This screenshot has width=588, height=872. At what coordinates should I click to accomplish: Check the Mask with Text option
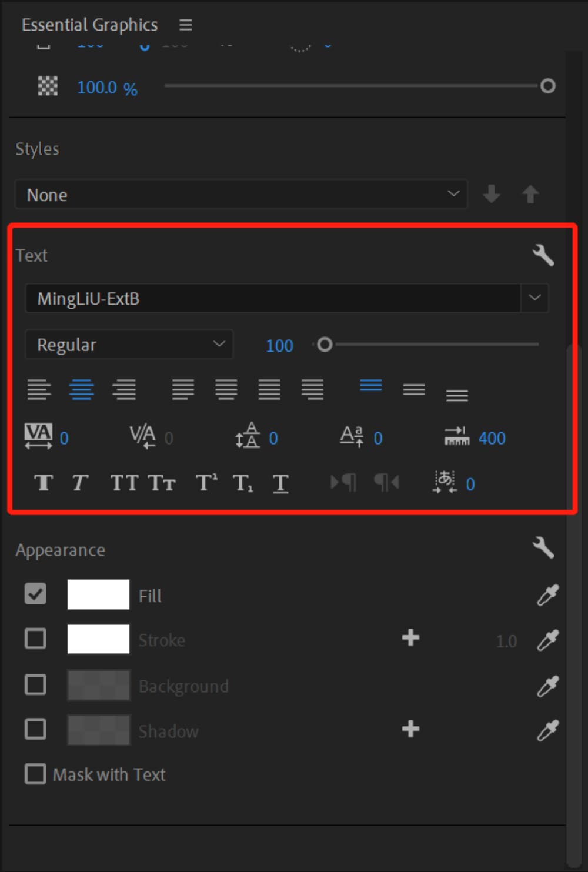[35, 774]
